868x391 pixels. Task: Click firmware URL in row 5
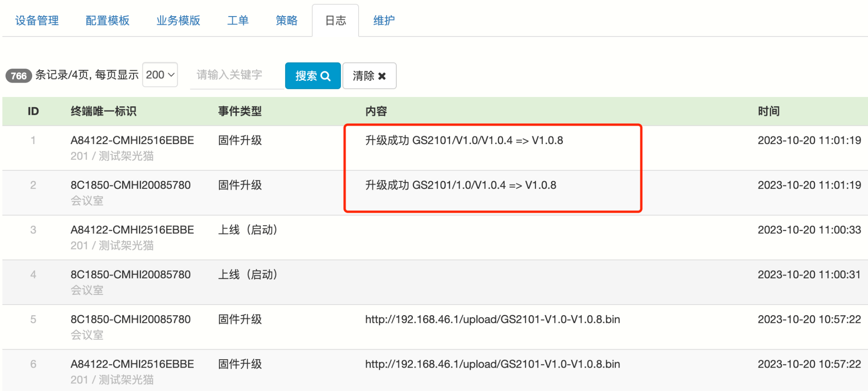pos(492,319)
